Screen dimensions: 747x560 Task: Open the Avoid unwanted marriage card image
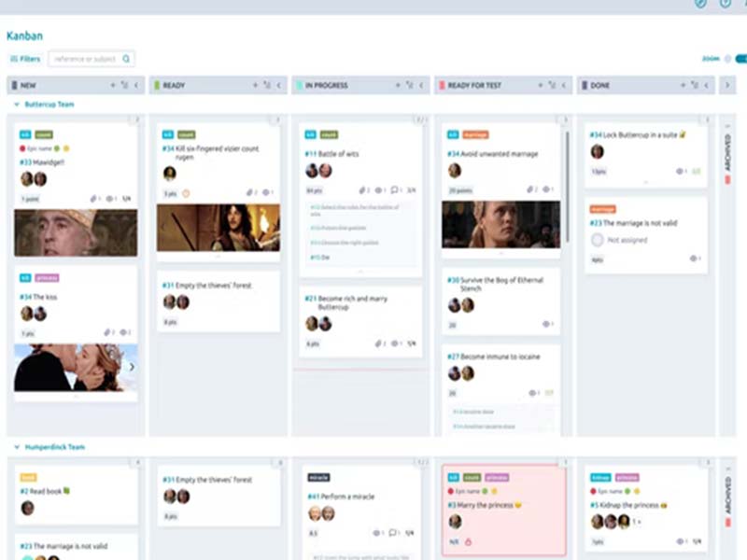[500, 224]
